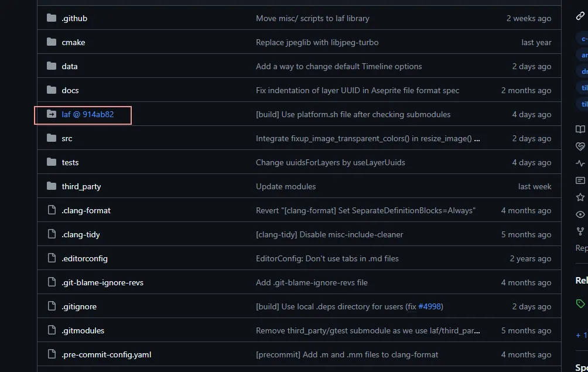This screenshot has width=588, height=372.
Task: Click the .gitignore file icon
Action: [x=52, y=306]
